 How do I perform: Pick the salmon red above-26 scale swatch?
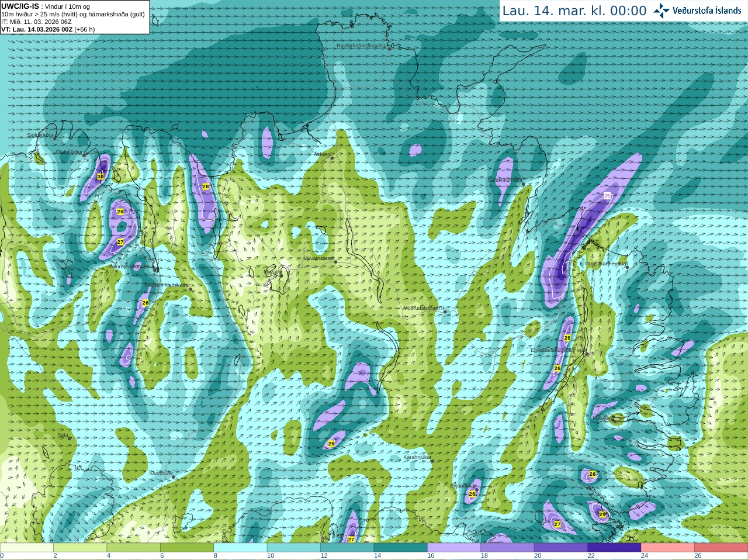click(x=721, y=548)
